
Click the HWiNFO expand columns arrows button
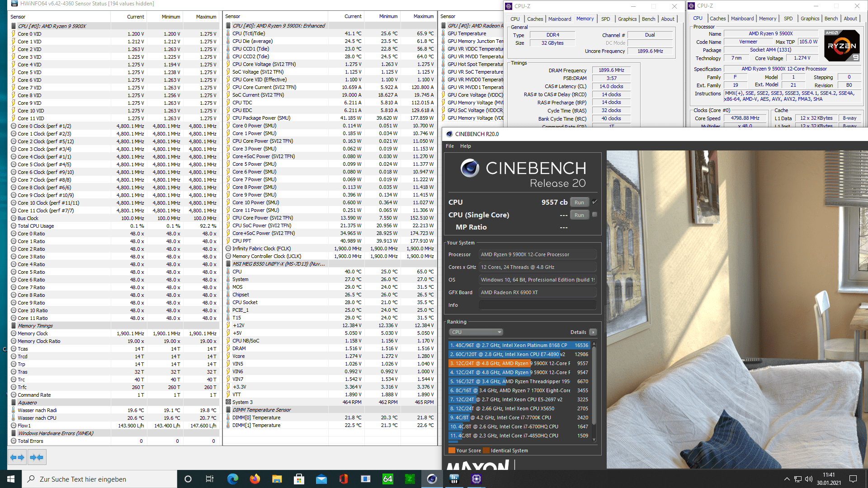[x=18, y=457]
